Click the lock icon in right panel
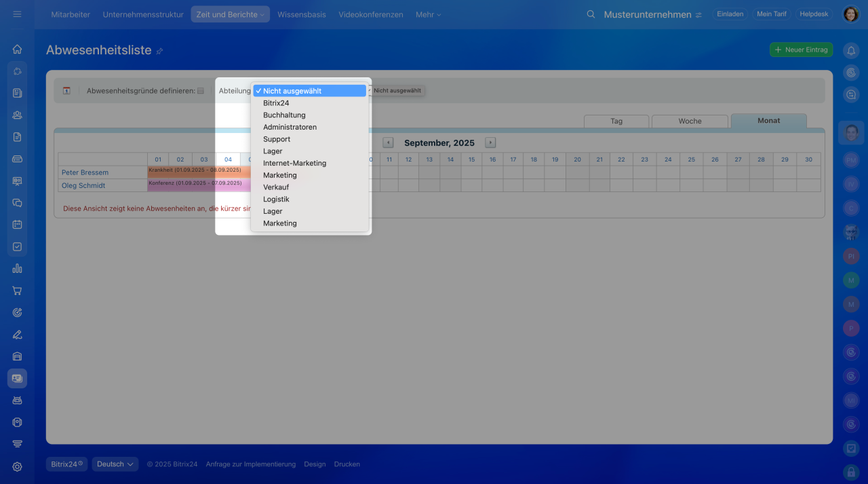The image size is (868, 484). pyautogui.click(x=851, y=471)
